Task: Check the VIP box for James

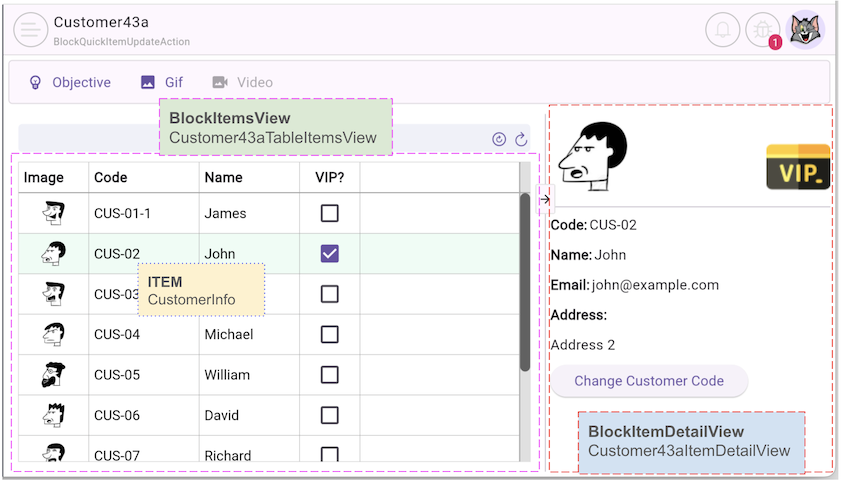Action: click(329, 213)
